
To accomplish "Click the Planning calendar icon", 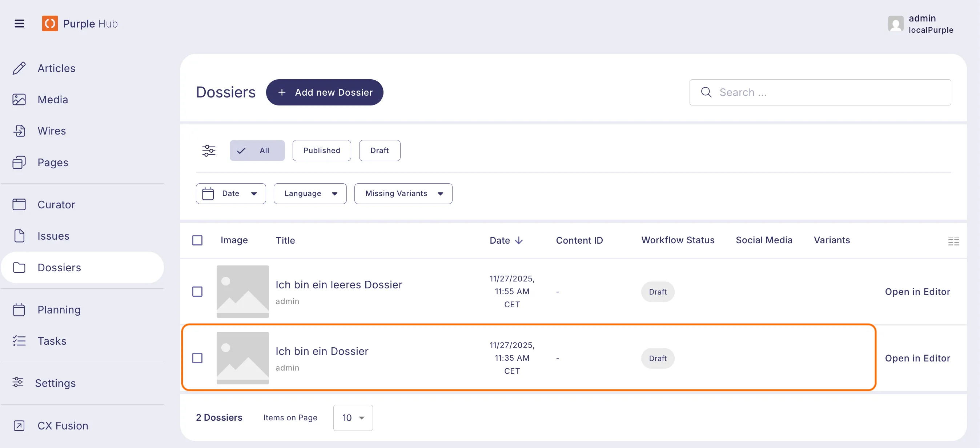I will (19, 309).
